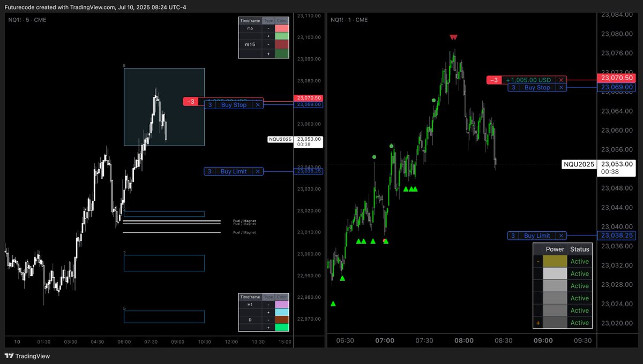Click -3 position quantity on 5-minute chart
The height and width of the screenshot is (364, 643).
tap(191, 102)
